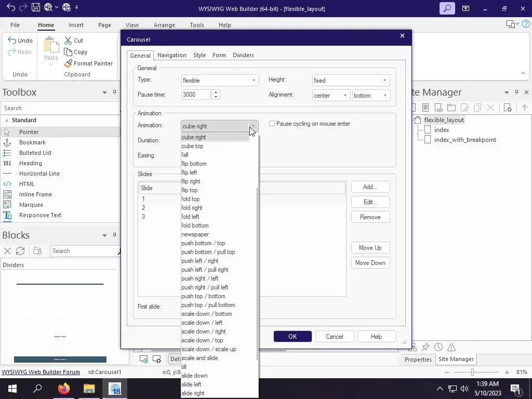Open the Toolbox panel options arrow

coord(104,92)
